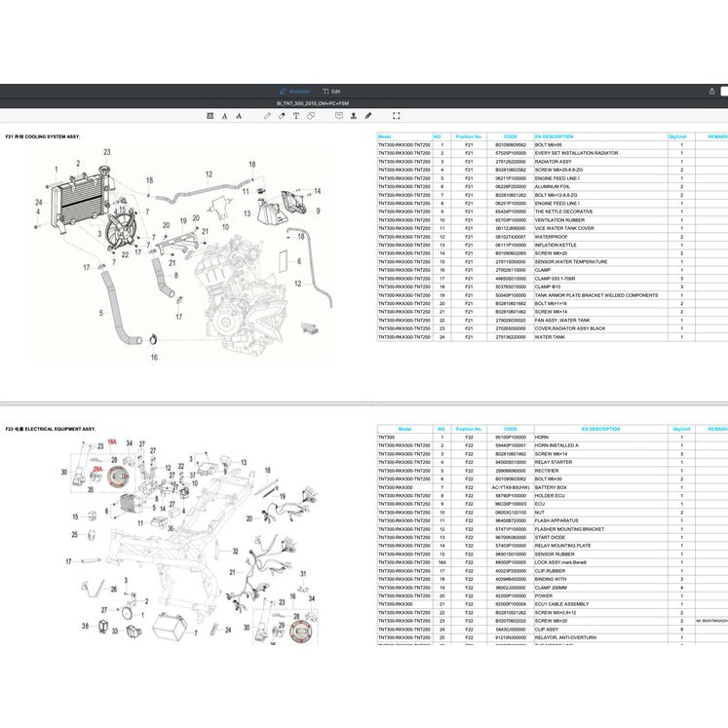Choose the signature pen tool
Image resolution: width=728 pixels, height=728 pixels.
click(367, 115)
